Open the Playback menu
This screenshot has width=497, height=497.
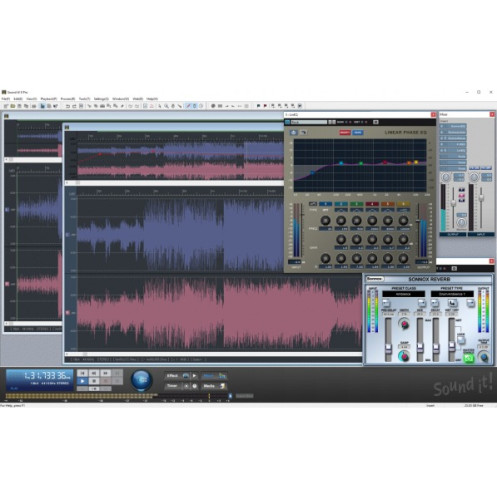pyautogui.click(x=49, y=99)
